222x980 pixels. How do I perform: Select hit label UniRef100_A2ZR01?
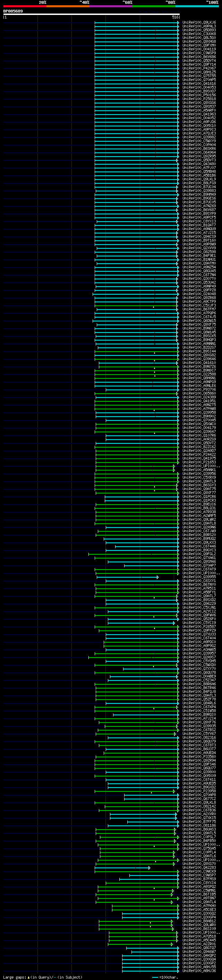[199, 944]
